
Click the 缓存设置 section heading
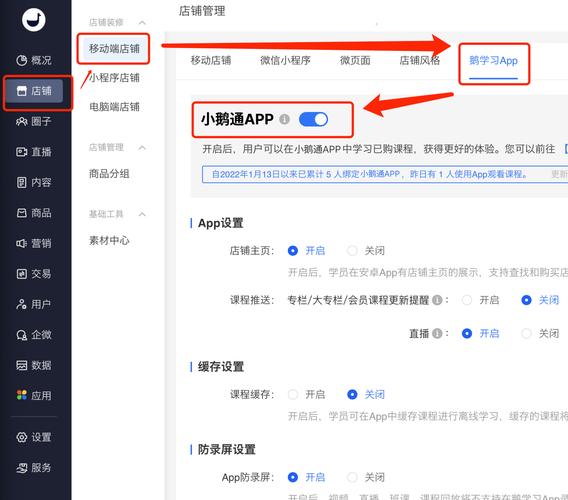(221, 367)
